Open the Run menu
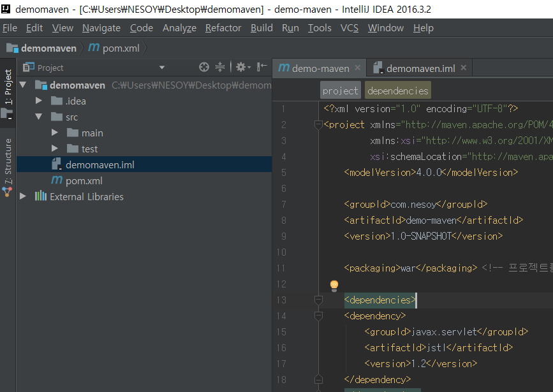The height and width of the screenshot is (392, 553). 290,28
